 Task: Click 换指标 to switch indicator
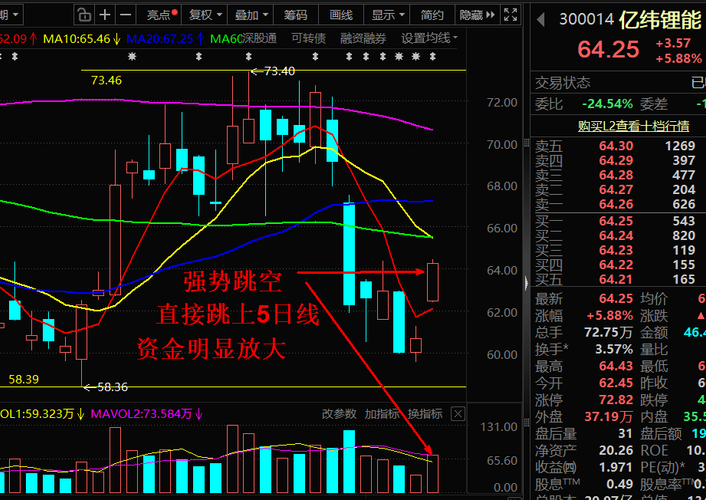pyautogui.click(x=425, y=414)
